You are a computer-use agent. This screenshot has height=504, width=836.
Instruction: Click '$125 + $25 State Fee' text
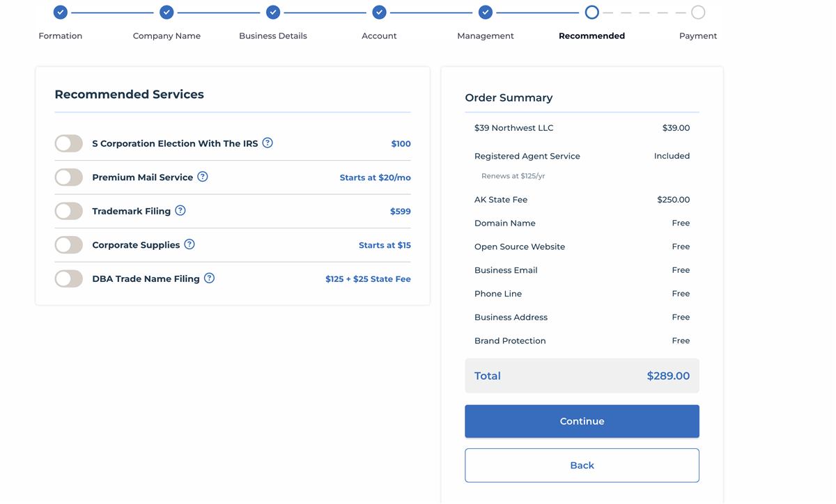368,279
